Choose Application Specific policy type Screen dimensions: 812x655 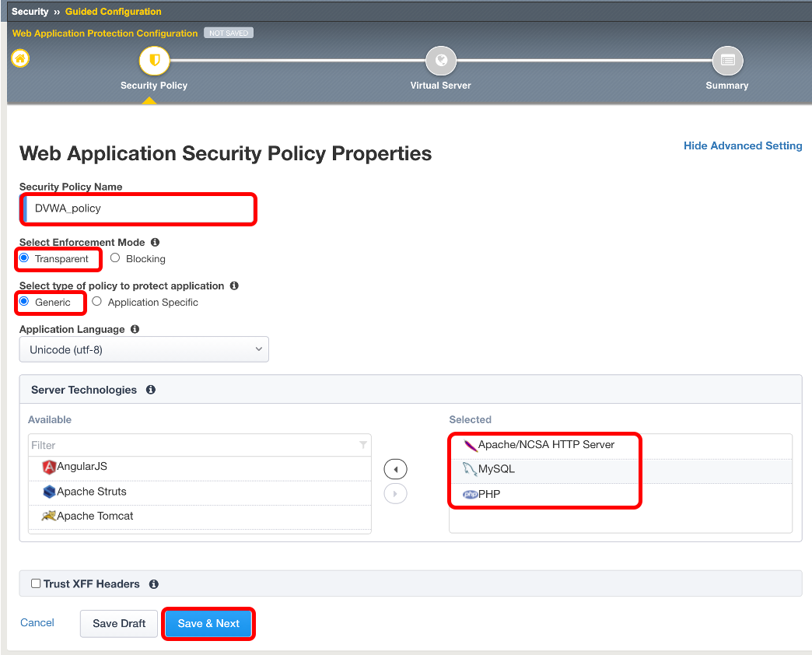pyautogui.click(x=97, y=301)
